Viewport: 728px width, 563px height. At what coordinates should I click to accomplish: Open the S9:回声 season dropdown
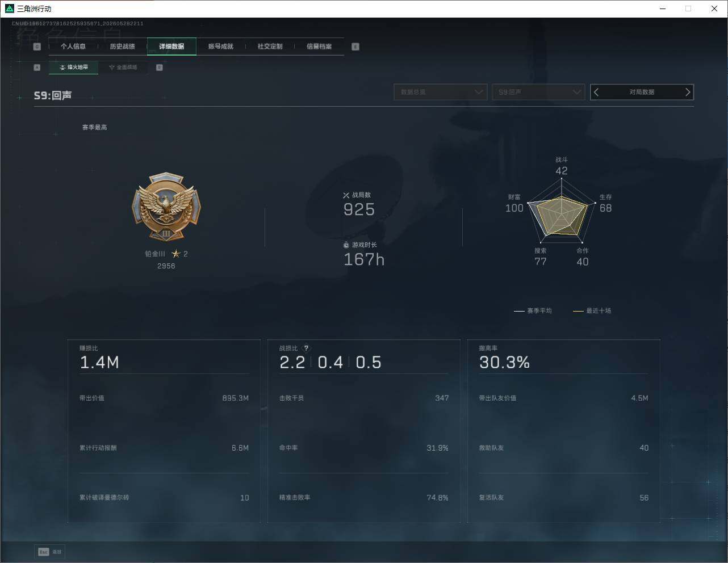pyautogui.click(x=538, y=92)
